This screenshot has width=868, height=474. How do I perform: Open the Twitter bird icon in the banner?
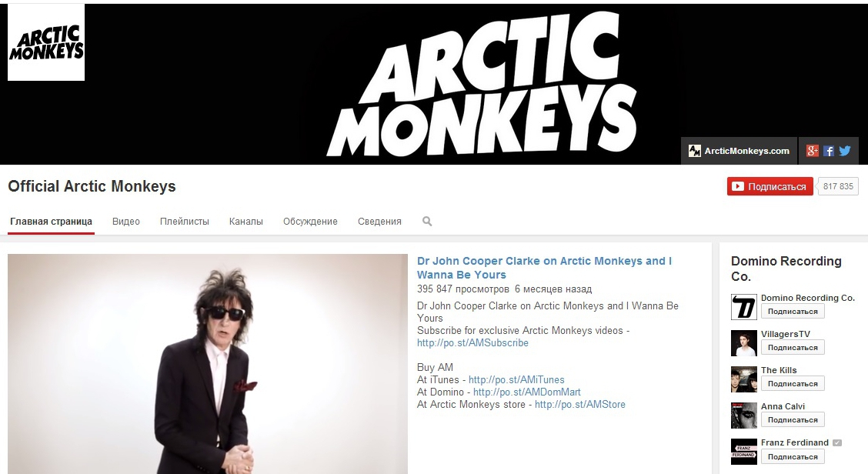pos(845,151)
